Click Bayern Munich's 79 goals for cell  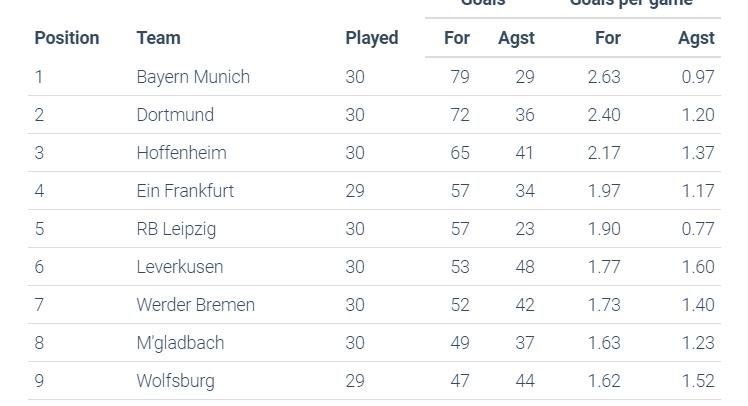click(x=460, y=77)
